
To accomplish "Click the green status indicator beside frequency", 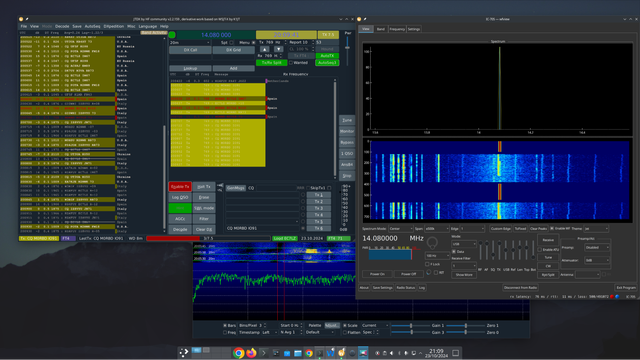I will pos(172,35).
